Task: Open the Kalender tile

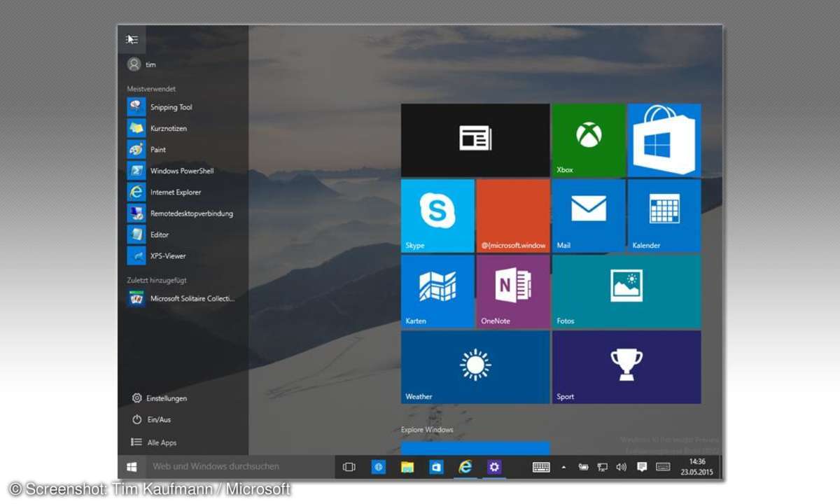Action: tap(664, 216)
